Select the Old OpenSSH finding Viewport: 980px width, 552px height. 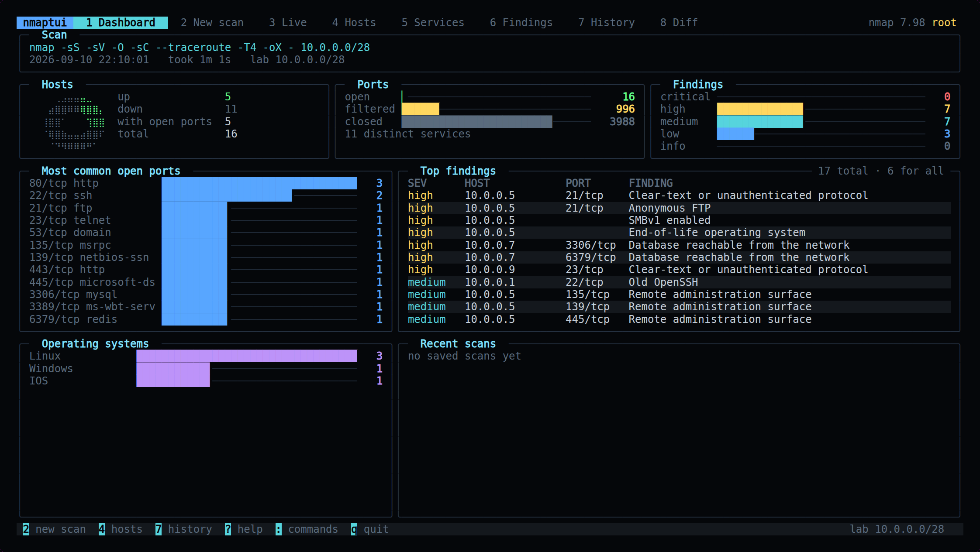click(x=679, y=282)
